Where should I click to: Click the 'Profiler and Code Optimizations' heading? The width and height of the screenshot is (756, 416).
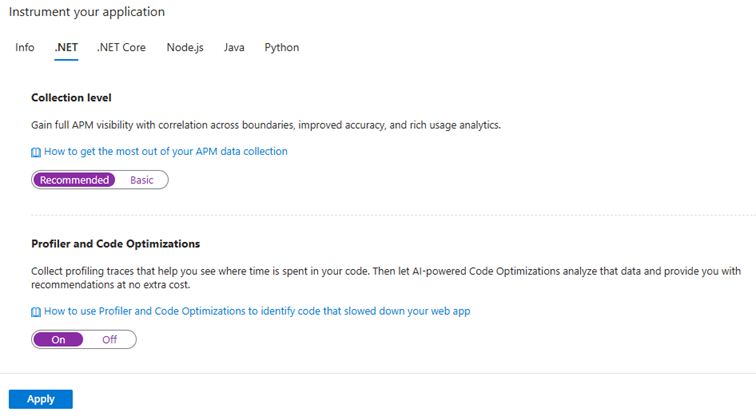tap(116, 243)
